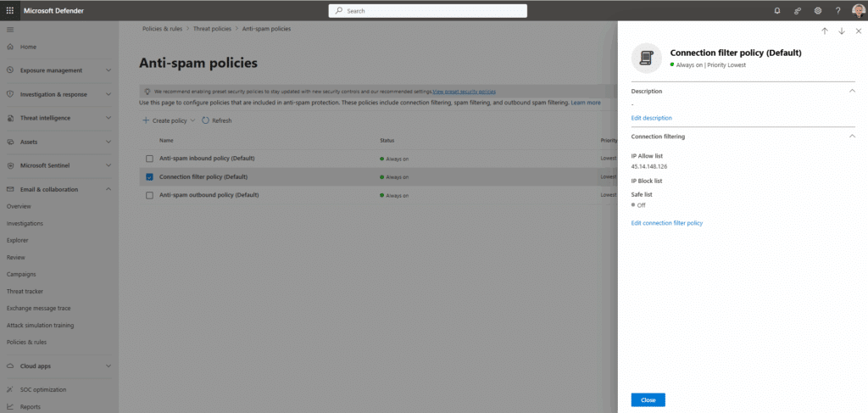Open the user account avatar
The height and width of the screenshot is (413, 868).
coord(858,10)
